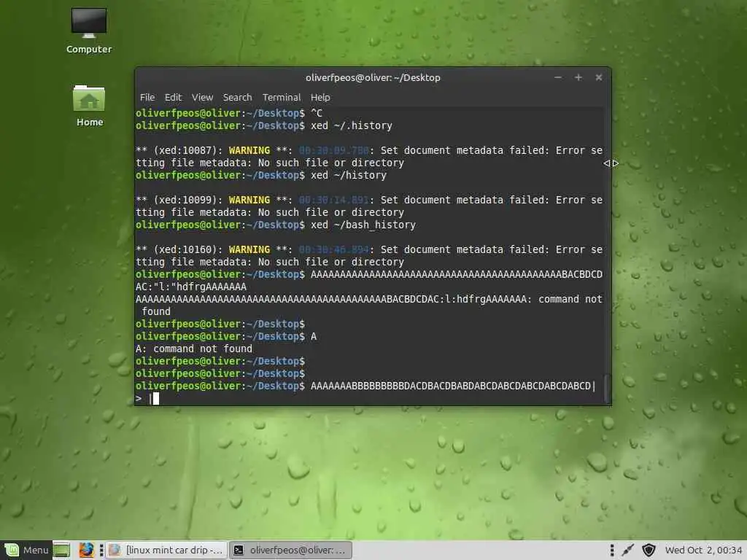The image size is (747, 560).
Task: Click 'A: command not found' output line
Action: [194, 349]
